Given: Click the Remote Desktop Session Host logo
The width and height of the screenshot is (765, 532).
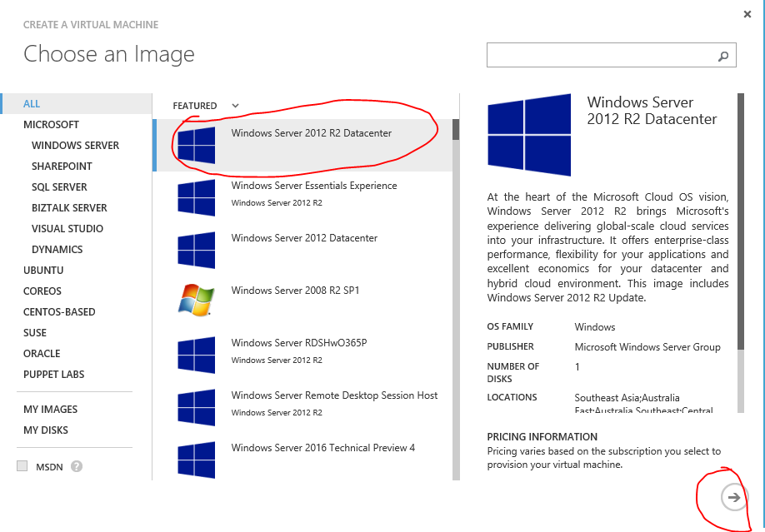Looking at the screenshot, I should coord(196,407).
